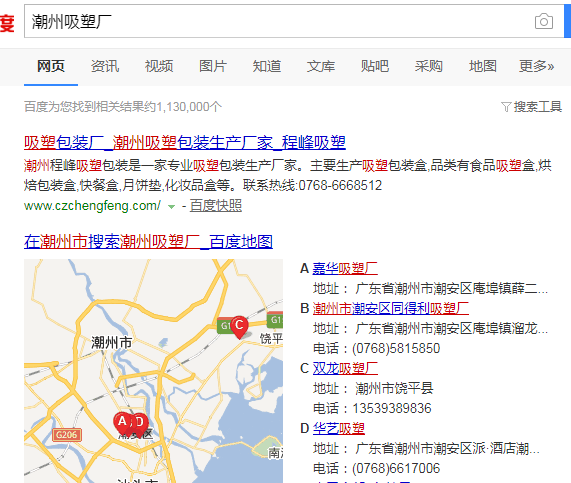Click the G206 road sign on map
571x483 pixels.
pos(67,435)
